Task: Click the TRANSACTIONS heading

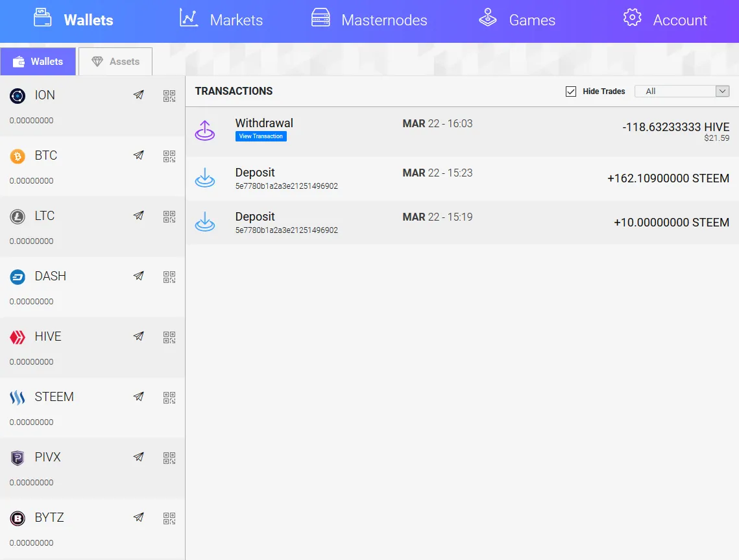Action: (x=234, y=91)
